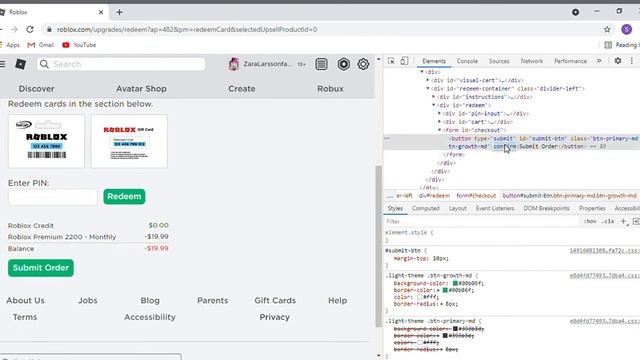Open the Gift Cards footer link
This screenshot has height=360, width=640.
coord(275,300)
